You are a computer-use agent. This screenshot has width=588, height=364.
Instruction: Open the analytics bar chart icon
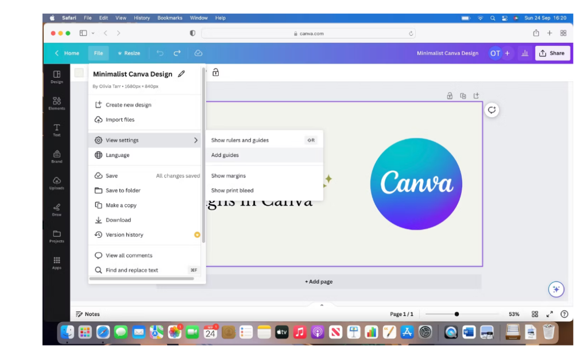click(x=525, y=53)
